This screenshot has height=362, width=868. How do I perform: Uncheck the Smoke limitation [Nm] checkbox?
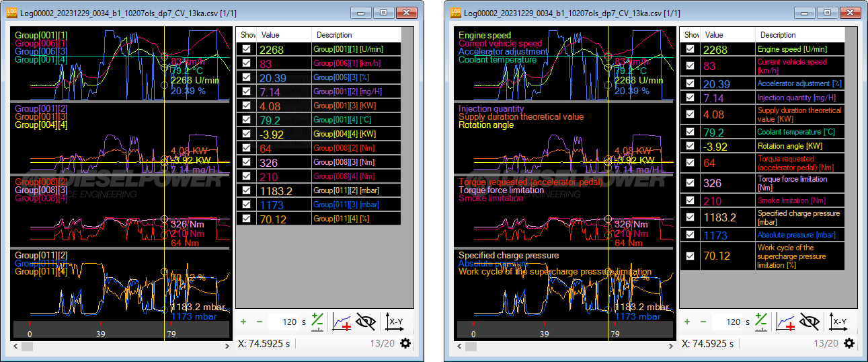click(691, 201)
